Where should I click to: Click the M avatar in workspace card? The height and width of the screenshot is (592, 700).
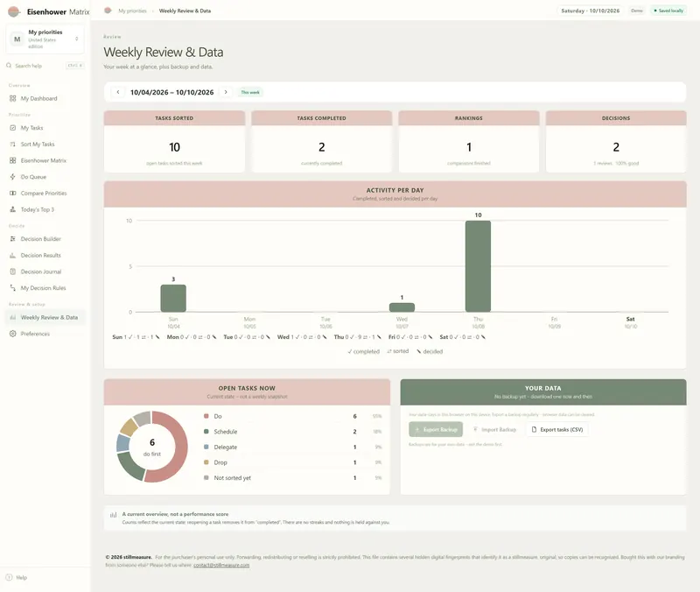[17, 39]
